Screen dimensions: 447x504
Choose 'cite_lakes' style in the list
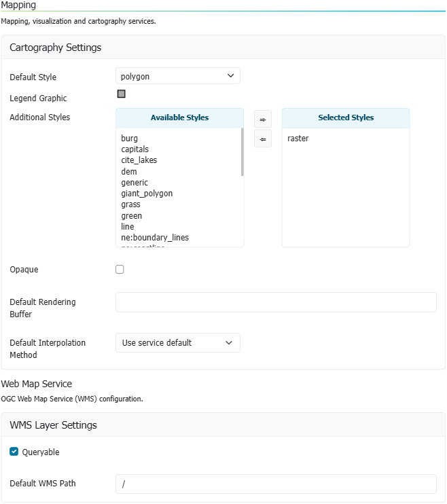point(139,160)
